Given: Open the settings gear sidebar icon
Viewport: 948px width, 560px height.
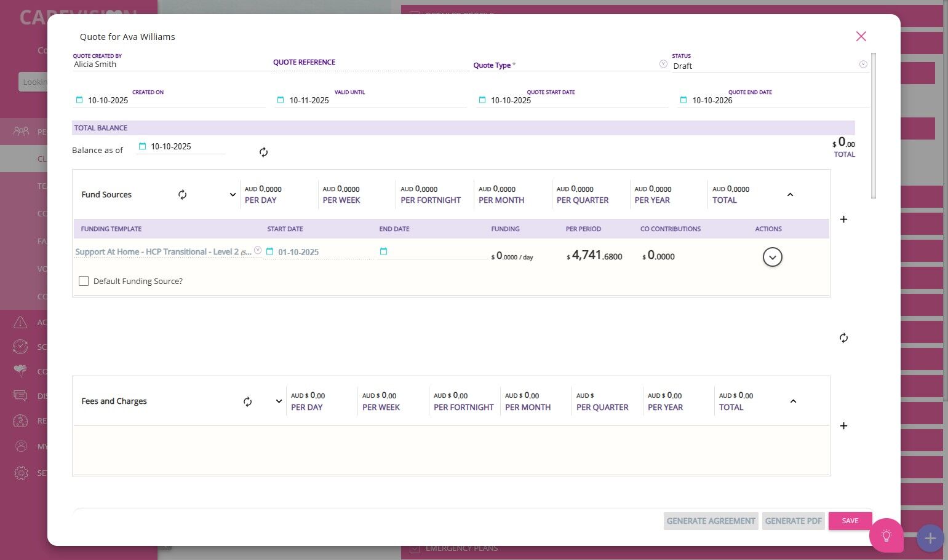Looking at the screenshot, I should 20,473.
